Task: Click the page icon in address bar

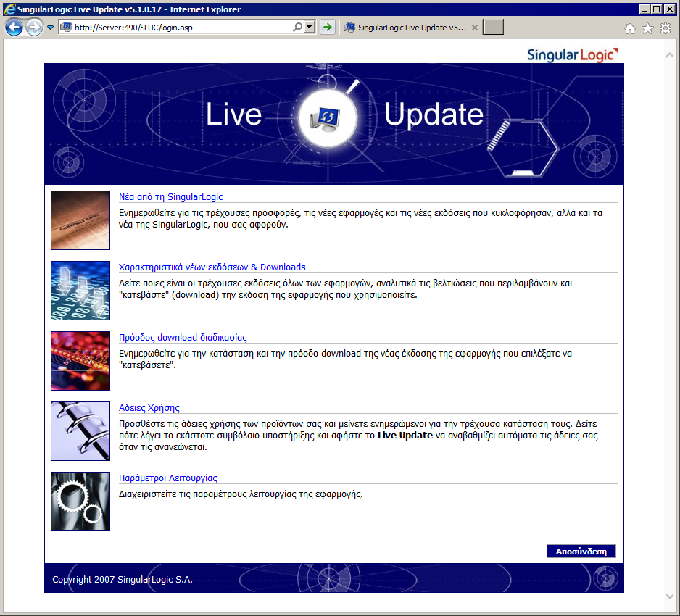Action: [x=66, y=28]
